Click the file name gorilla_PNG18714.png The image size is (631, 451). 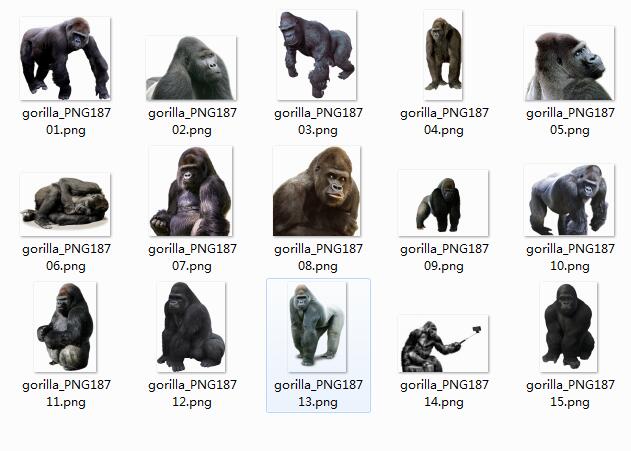click(444, 393)
